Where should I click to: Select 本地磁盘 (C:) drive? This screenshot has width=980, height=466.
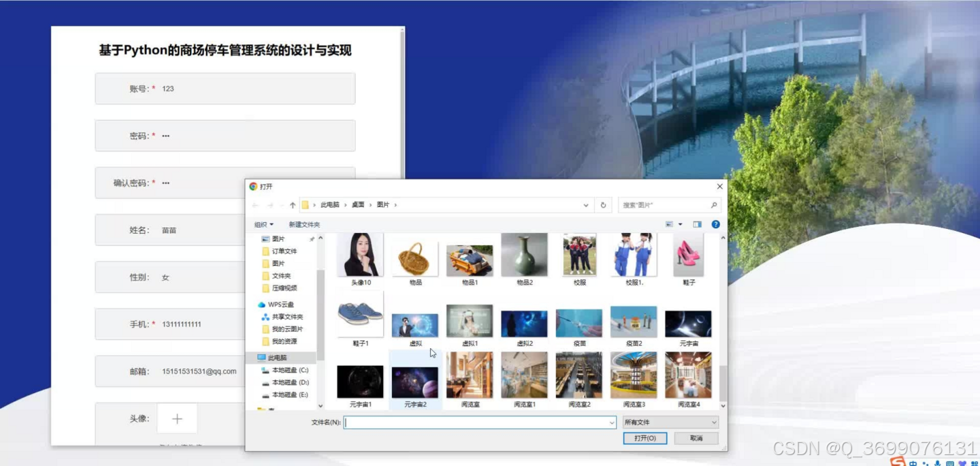click(289, 370)
